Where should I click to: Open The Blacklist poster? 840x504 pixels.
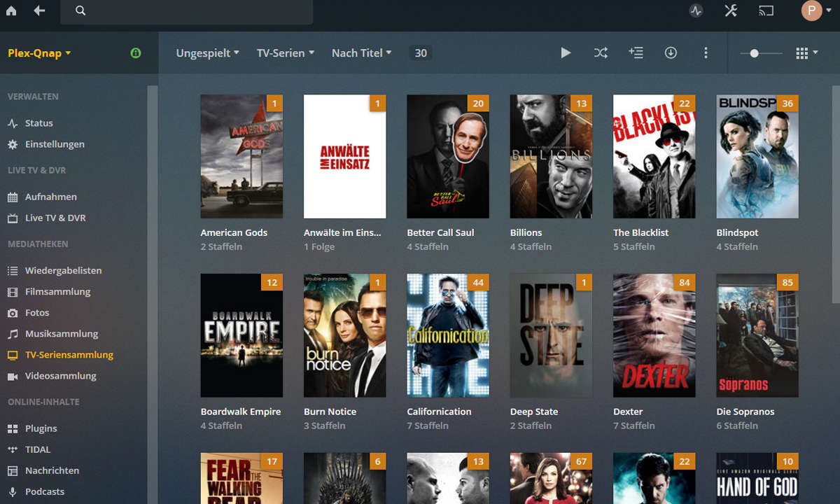654,157
